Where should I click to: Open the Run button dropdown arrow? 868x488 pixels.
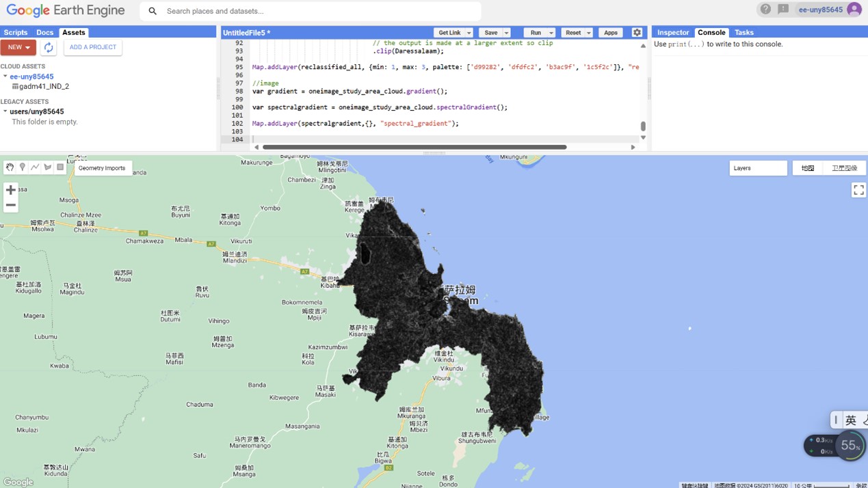tap(551, 33)
